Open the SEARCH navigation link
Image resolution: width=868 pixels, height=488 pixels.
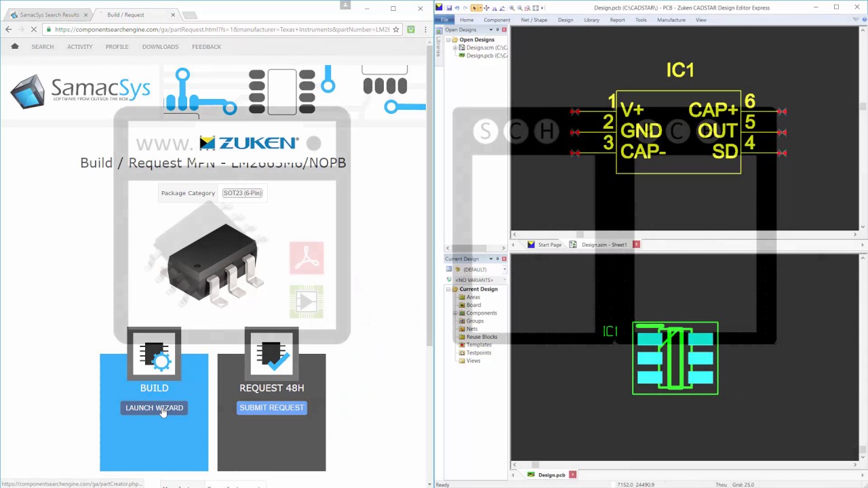[42, 47]
